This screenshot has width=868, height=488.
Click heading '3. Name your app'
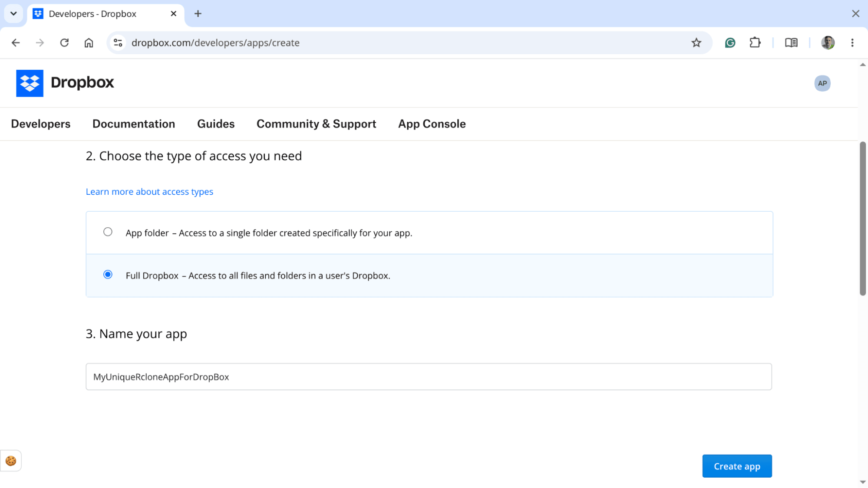point(136,334)
